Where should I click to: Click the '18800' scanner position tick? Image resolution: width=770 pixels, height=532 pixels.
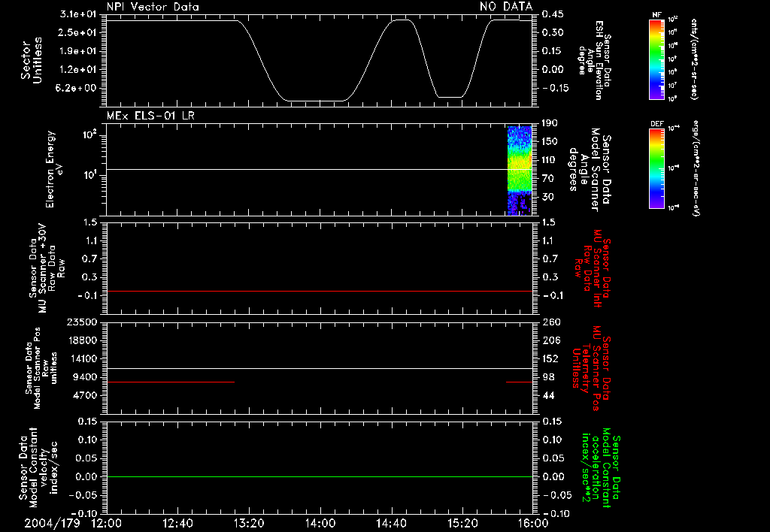click(82, 340)
